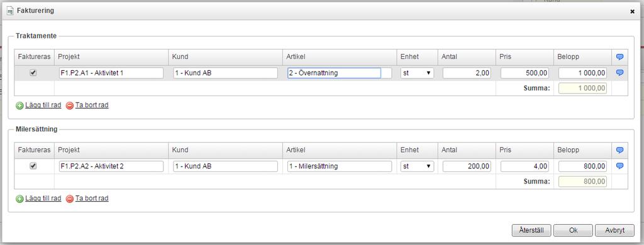Open Enhet dropdown in Traktamente row
This screenshot has height=245, width=644.
click(x=418, y=73)
